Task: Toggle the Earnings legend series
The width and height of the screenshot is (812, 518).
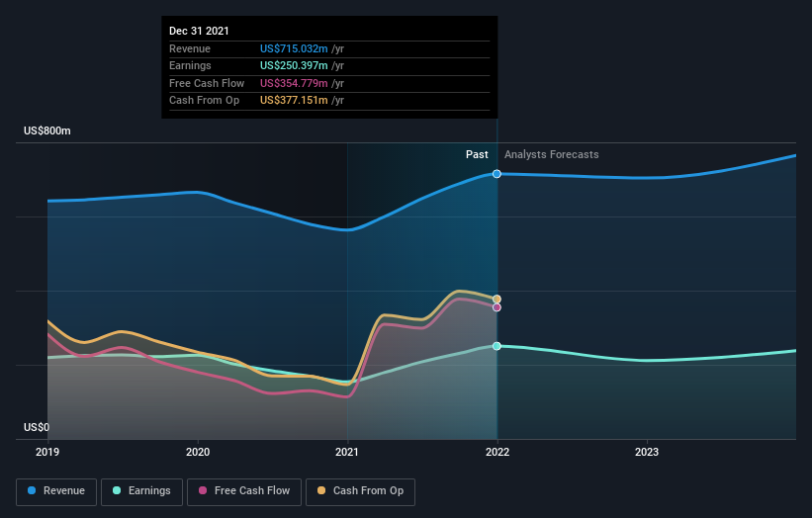Action: click(141, 491)
